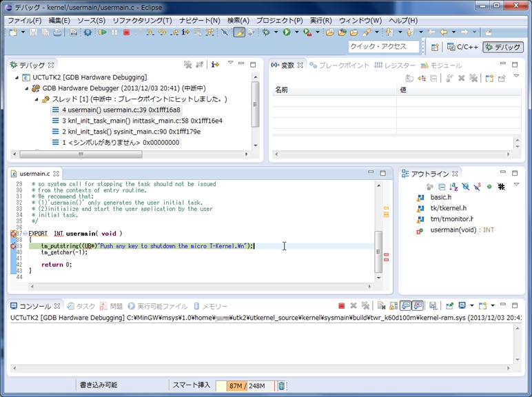Click the gear target icon in toolbar
This screenshot has height=397, width=532.
point(88,32)
